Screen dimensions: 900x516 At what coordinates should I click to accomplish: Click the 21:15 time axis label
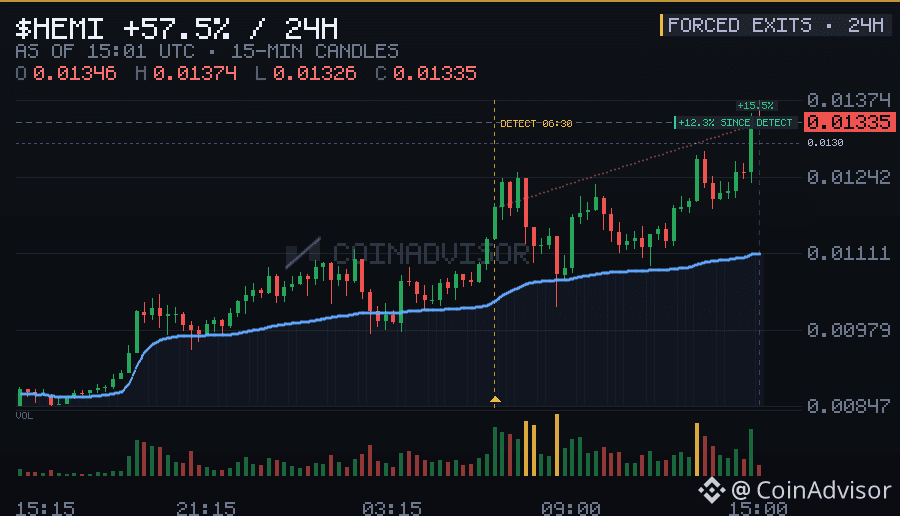click(x=206, y=509)
